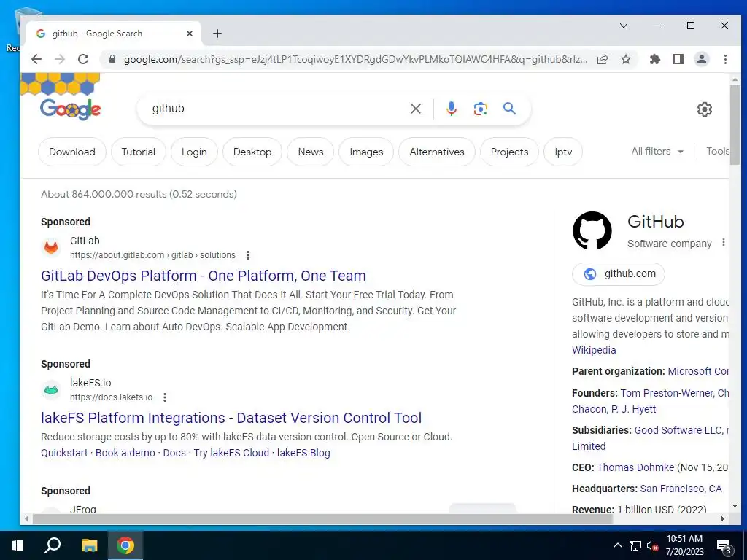
Task: Click the lakeFS.io favicon
Action: pyautogui.click(x=51, y=390)
